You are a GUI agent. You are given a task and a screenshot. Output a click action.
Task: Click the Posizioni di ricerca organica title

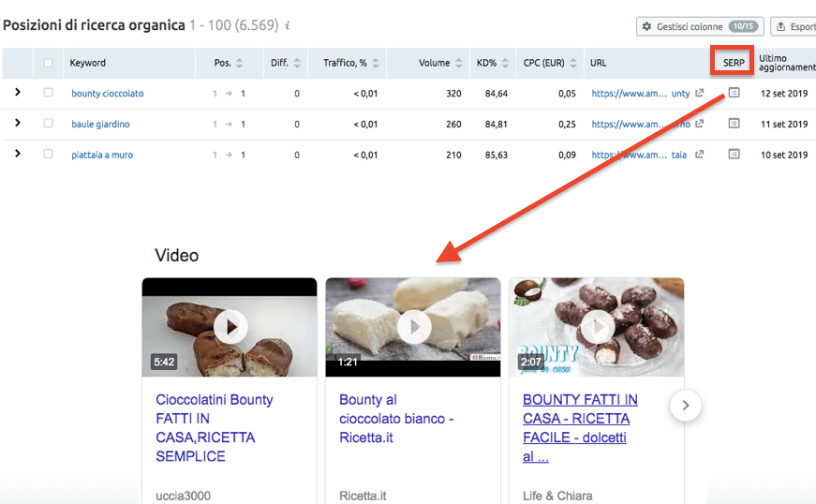(x=94, y=25)
